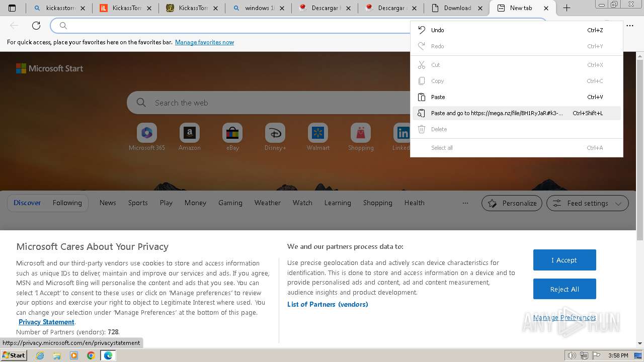The image size is (644, 362).
Task: Open the tab actions menu icon
Action: (12, 8)
